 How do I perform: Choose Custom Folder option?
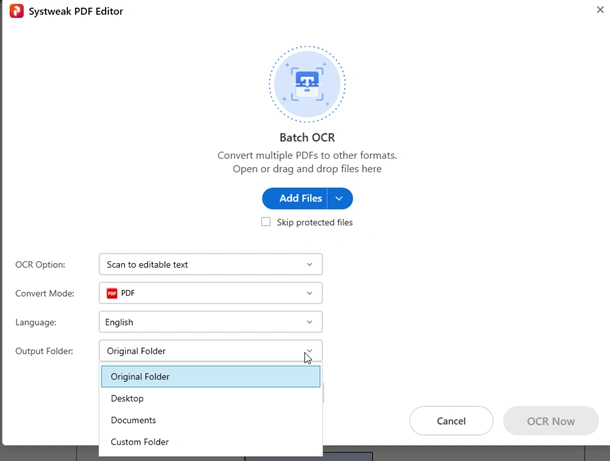pyautogui.click(x=210, y=442)
